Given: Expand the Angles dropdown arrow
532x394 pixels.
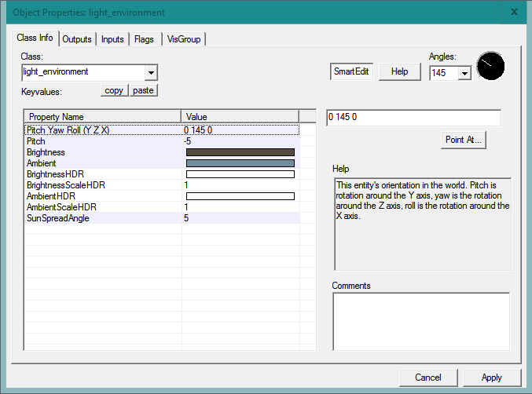Looking at the screenshot, I should pos(465,73).
